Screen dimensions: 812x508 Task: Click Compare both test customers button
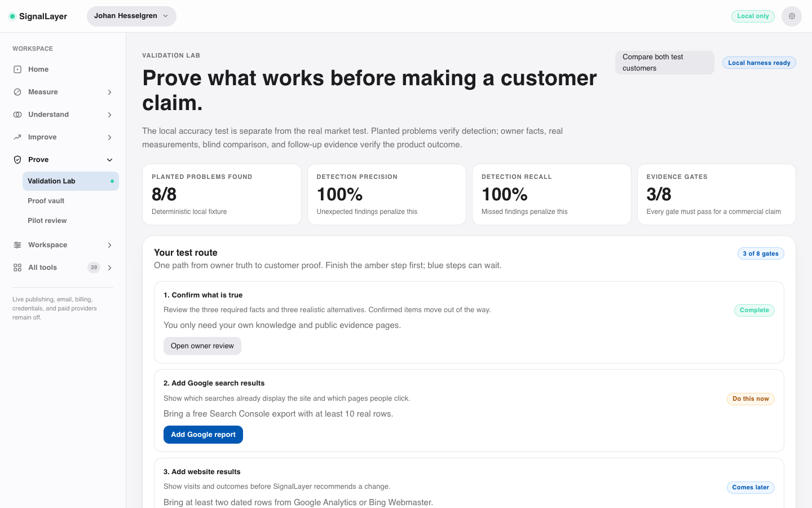tap(664, 63)
